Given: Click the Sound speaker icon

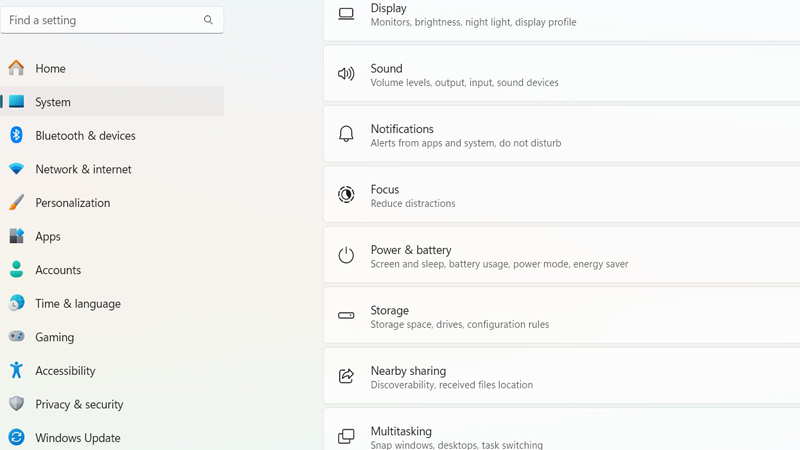Looking at the screenshot, I should click(346, 74).
